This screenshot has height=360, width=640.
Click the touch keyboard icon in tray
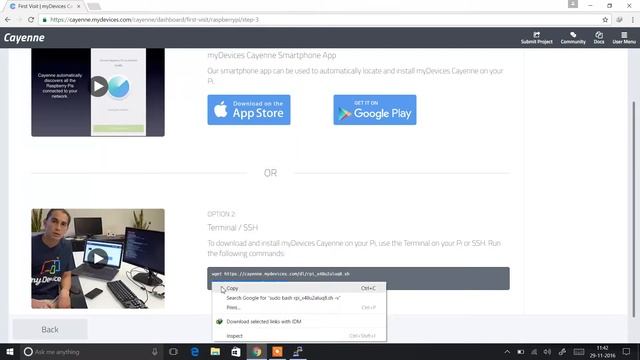[x=579, y=351]
